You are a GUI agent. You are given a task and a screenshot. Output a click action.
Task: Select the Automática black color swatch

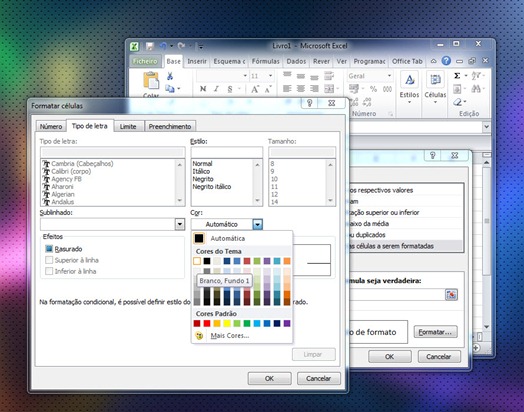click(199, 238)
